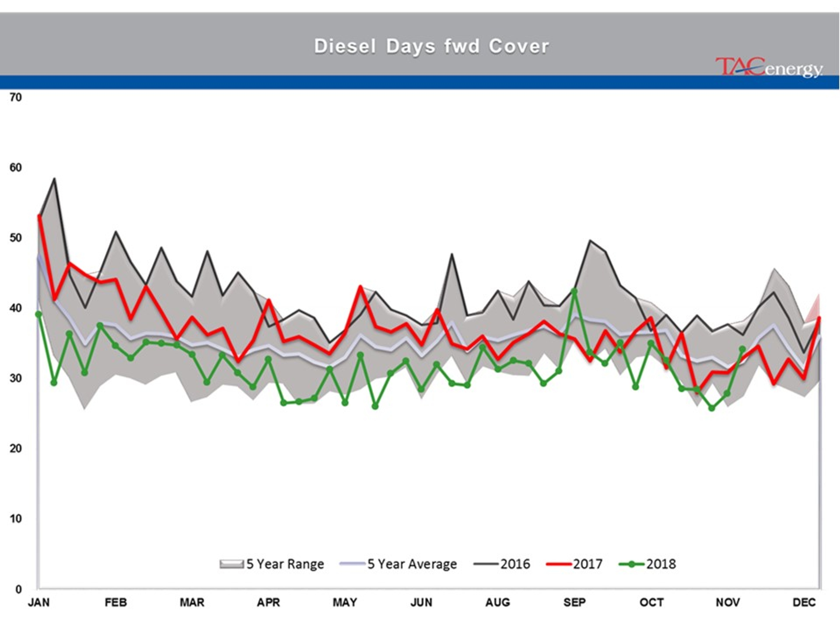840x630 pixels.
Task: Click the 2018 green peak point in September
Action: [574, 291]
